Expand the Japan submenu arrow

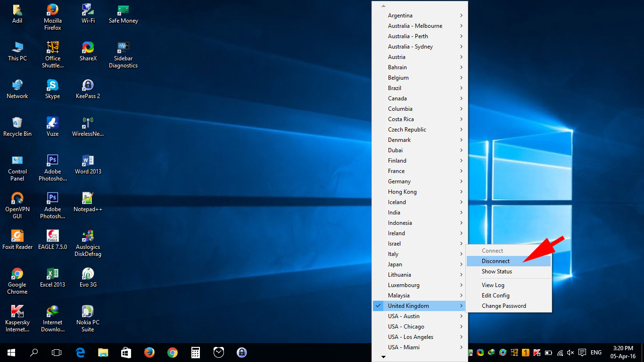461,264
